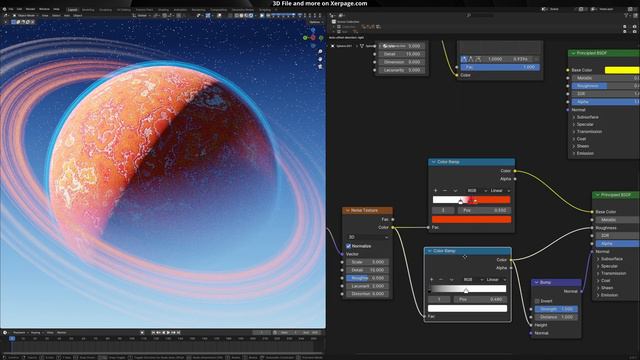The height and width of the screenshot is (360, 640).
Task: Open the Render menu
Action: (x=31, y=9)
